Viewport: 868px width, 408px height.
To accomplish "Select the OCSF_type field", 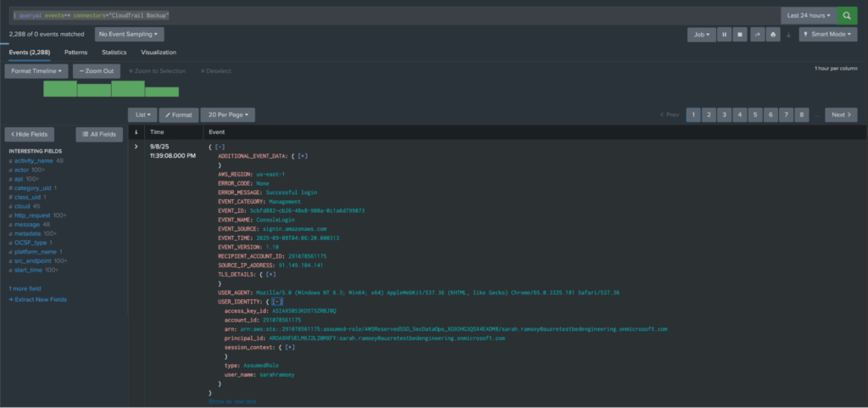I will point(31,243).
